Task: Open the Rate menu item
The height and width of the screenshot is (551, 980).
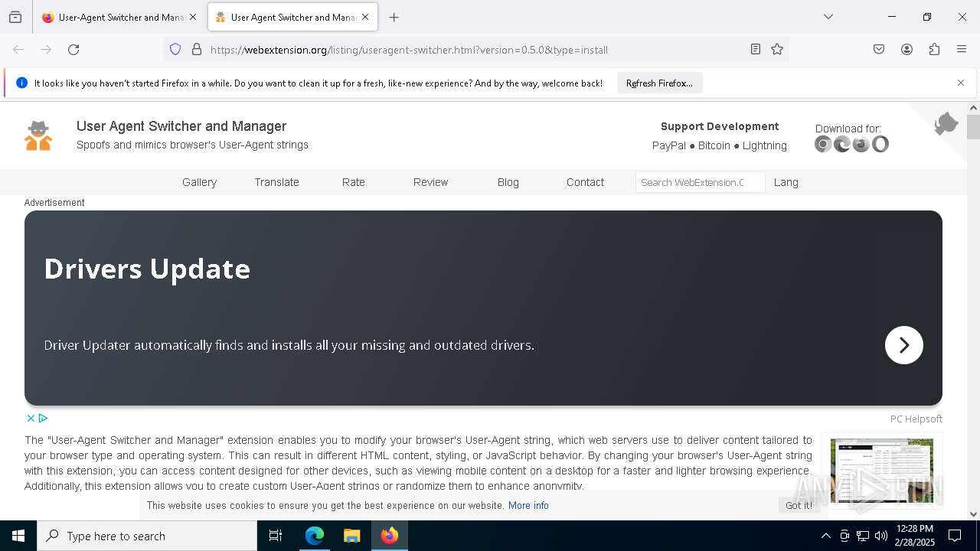Action: tap(354, 182)
